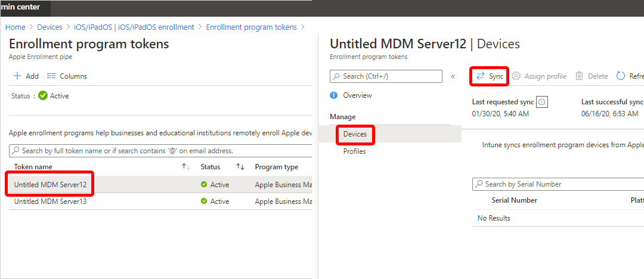Image resolution: width=644 pixels, height=279 pixels.
Task: Select Profiles under Manage
Action: (x=354, y=151)
